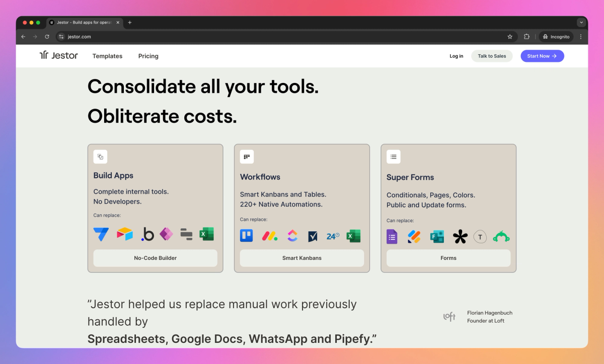
Task: Click "220+ Native Automations." text
Action: [281, 205]
